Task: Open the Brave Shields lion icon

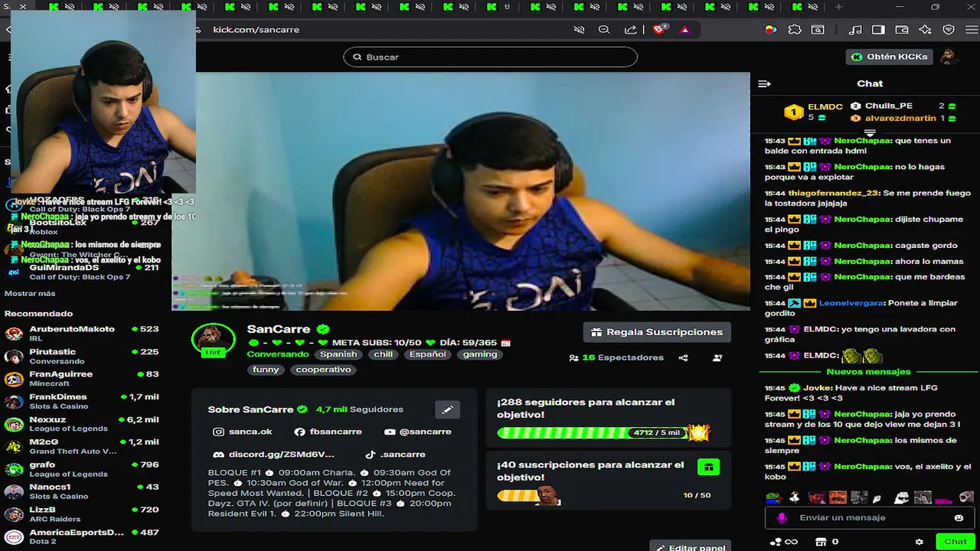Action: coord(659,30)
